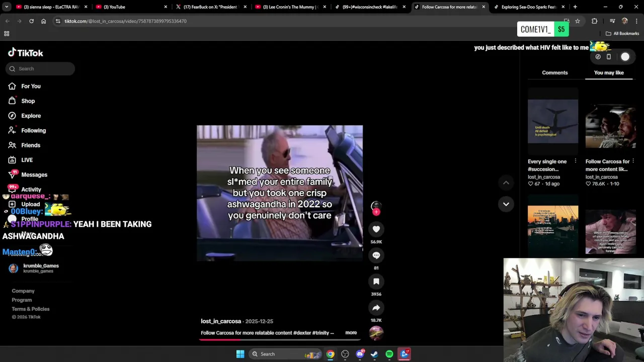Screen dimensions: 644x362
Task: Bookmark this page with star icon
Action: click(x=578, y=21)
